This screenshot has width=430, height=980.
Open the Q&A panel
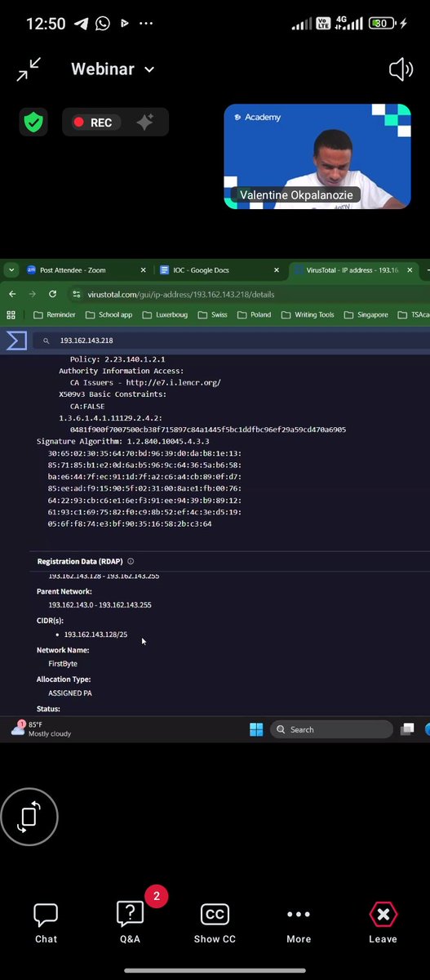tap(131, 923)
